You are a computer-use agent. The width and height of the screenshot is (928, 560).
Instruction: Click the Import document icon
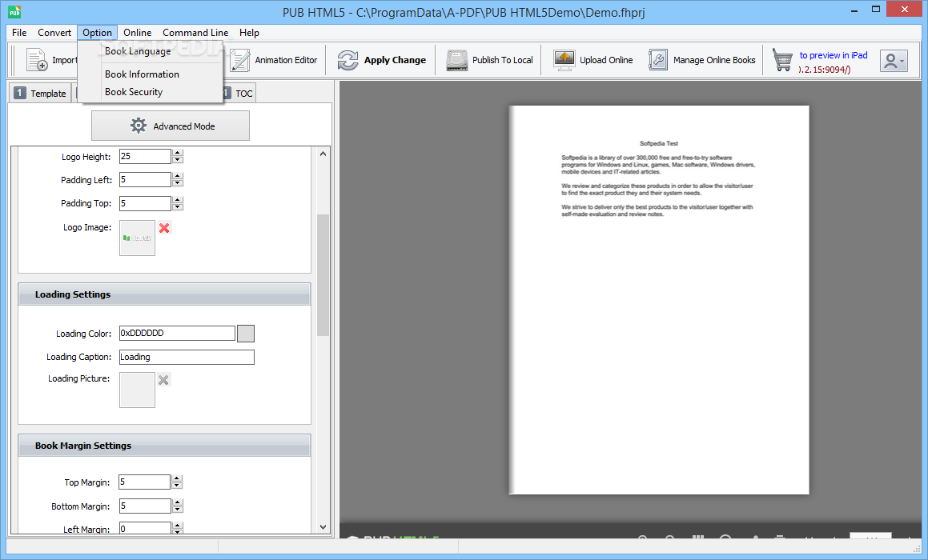[37, 60]
